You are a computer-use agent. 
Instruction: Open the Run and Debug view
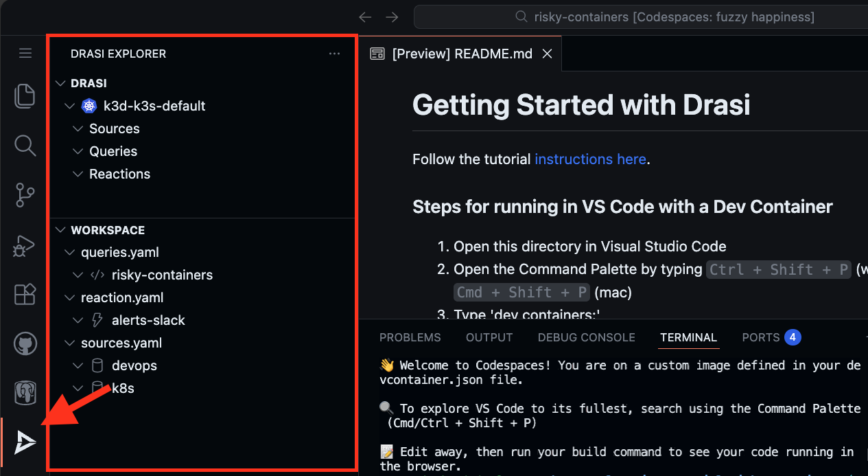[25, 245]
